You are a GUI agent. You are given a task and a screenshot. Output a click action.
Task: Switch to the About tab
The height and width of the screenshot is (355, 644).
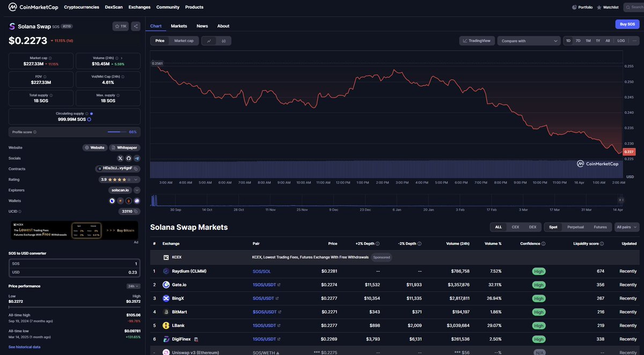pyautogui.click(x=223, y=26)
